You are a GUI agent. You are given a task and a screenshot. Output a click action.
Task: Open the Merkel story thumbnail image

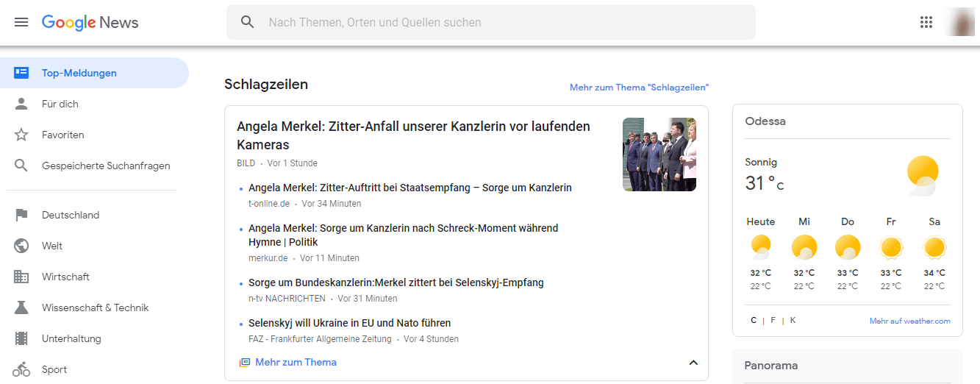click(659, 154)
